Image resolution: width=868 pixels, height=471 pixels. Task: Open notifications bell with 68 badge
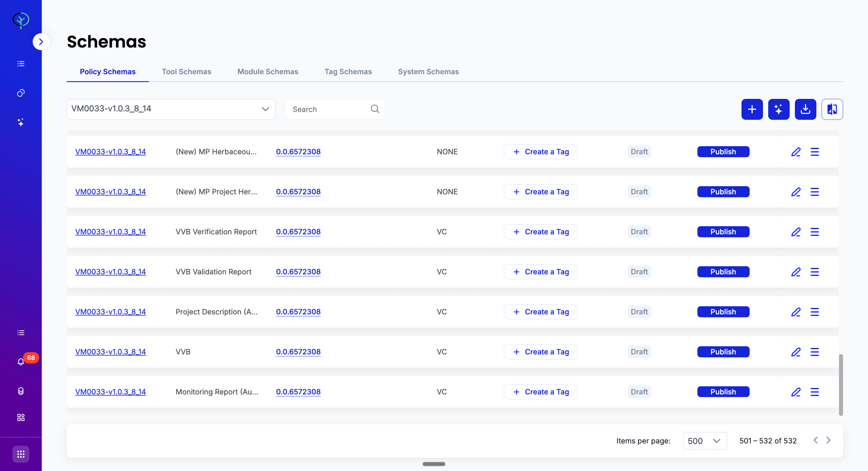pos(21,361)
